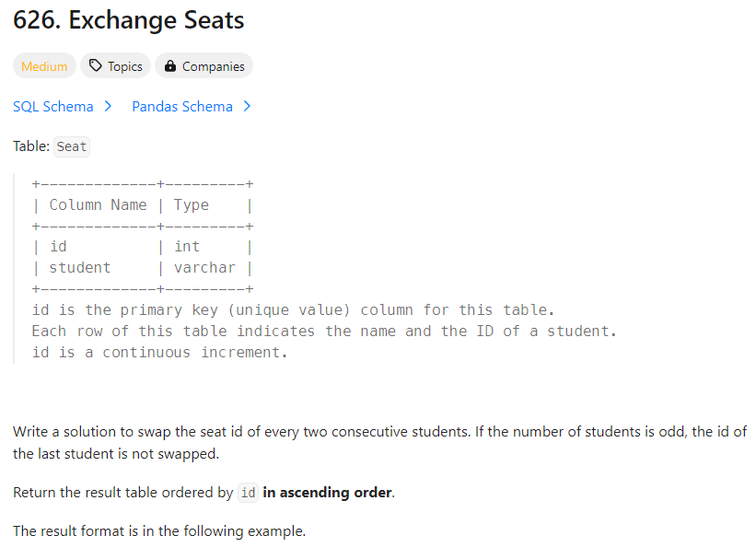Click the Type header in schema table
This screenshot has width=756, height=559.
pos(192,205)
